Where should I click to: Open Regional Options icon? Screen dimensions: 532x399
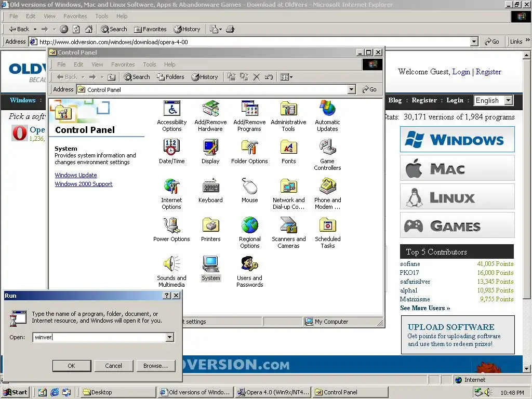click(x=249, y=233)
